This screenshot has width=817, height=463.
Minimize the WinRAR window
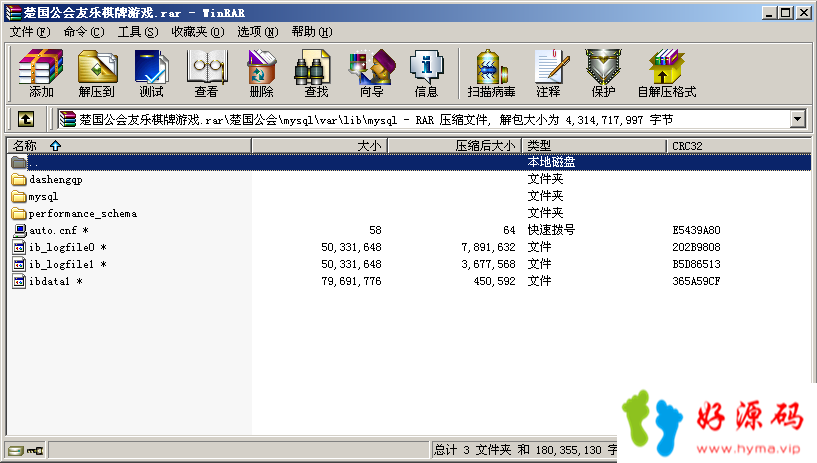[769, 12]
